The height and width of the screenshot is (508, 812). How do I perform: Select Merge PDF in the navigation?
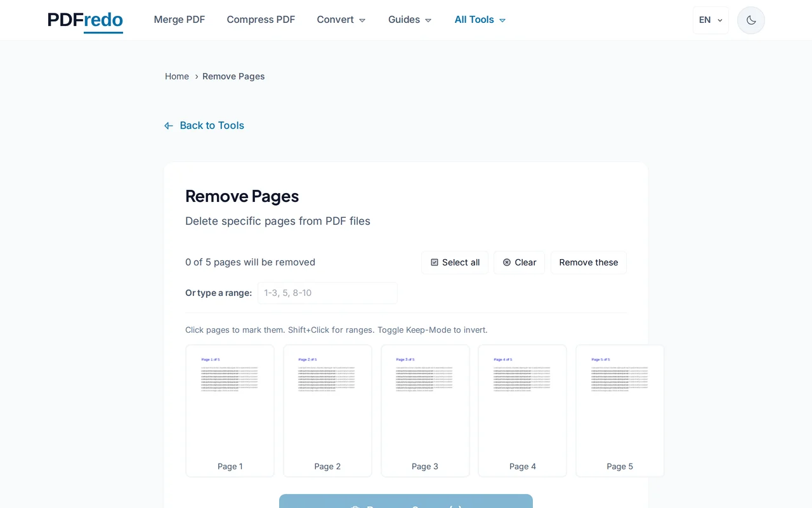click(180, 20)
